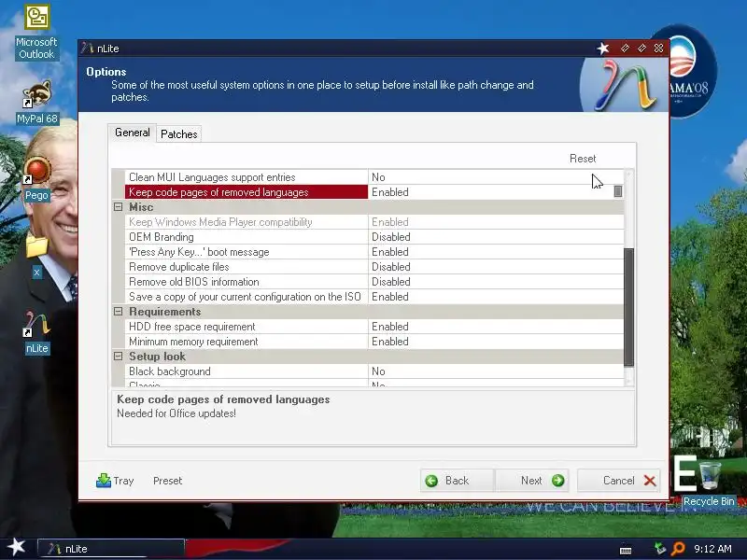Viewport: 747px width, 560px height.
Task: Collapse the Misc section
Action: (x=119, y=207)
